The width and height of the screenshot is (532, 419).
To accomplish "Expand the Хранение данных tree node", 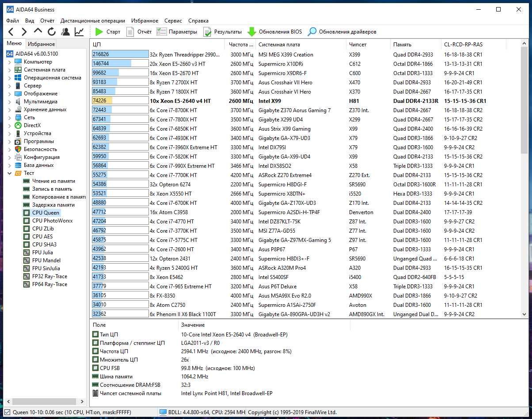I will click(x=10, y=109).
